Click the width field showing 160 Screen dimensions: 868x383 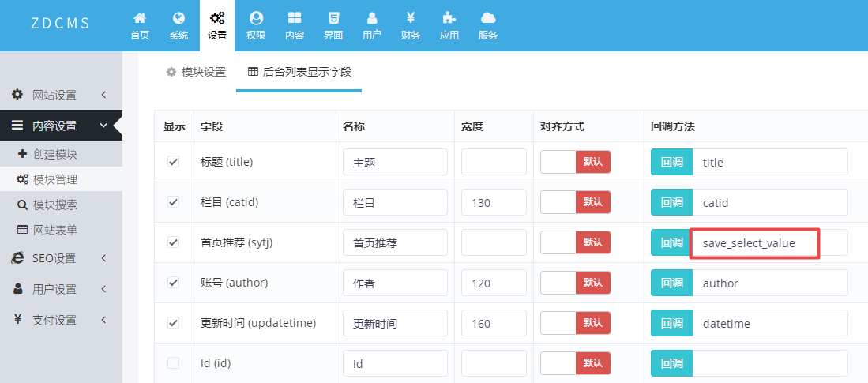[494, 323]
